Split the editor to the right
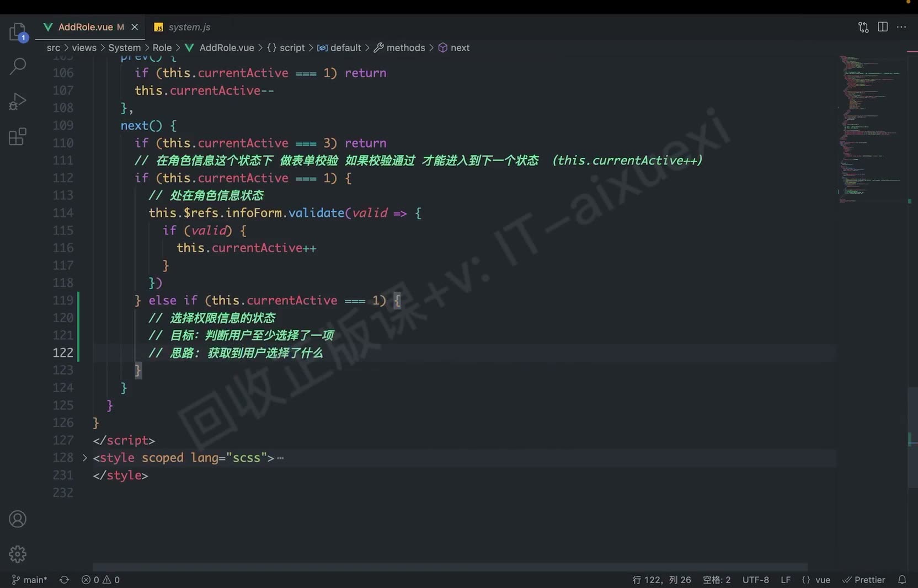Viewport: 918px width, 588px height. [x=883, y=27]
